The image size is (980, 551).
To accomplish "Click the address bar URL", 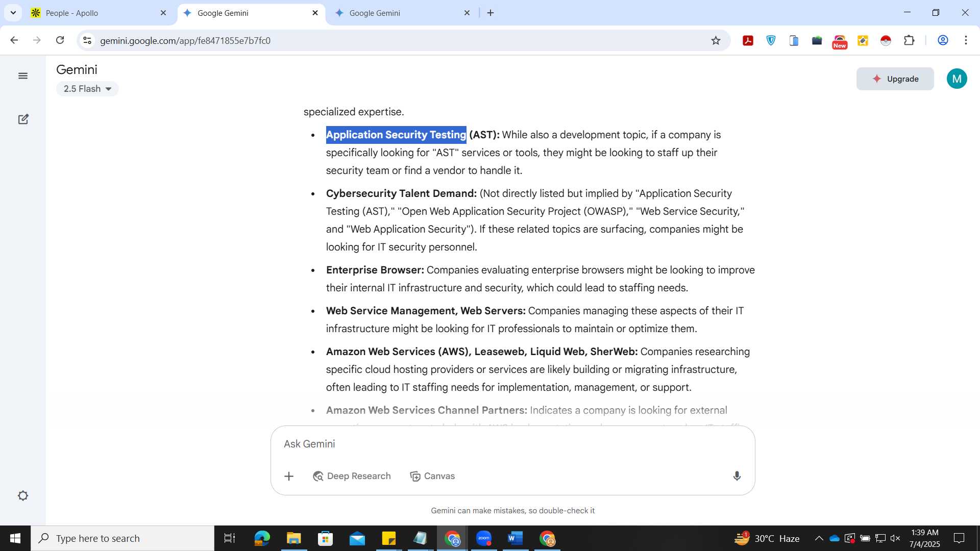I will (185, 41).
